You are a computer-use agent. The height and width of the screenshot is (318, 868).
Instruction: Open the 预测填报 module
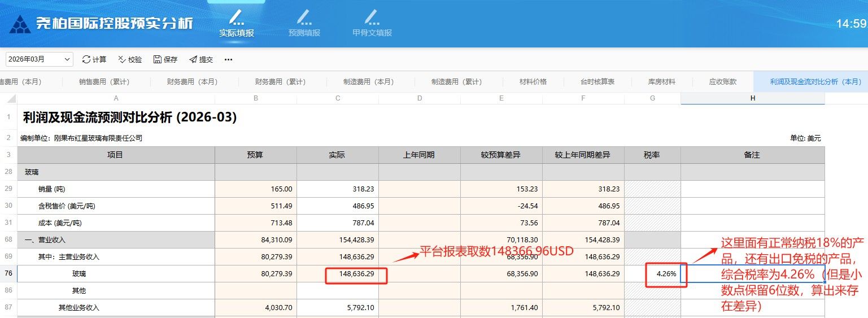pos(304,24)
